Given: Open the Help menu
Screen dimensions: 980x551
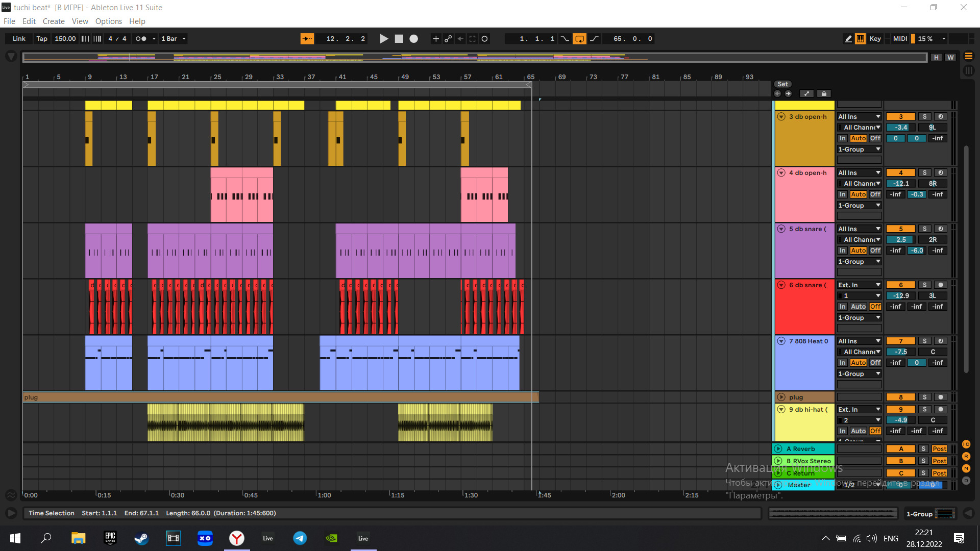Looking at the screenshot, I should [x=137, y=21].
